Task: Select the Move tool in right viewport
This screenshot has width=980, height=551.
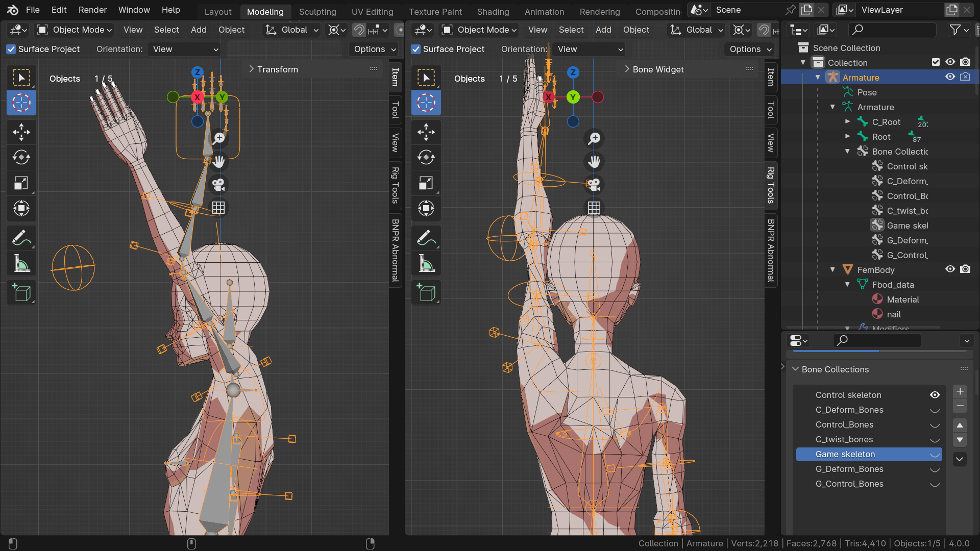Action: point(426,132)
